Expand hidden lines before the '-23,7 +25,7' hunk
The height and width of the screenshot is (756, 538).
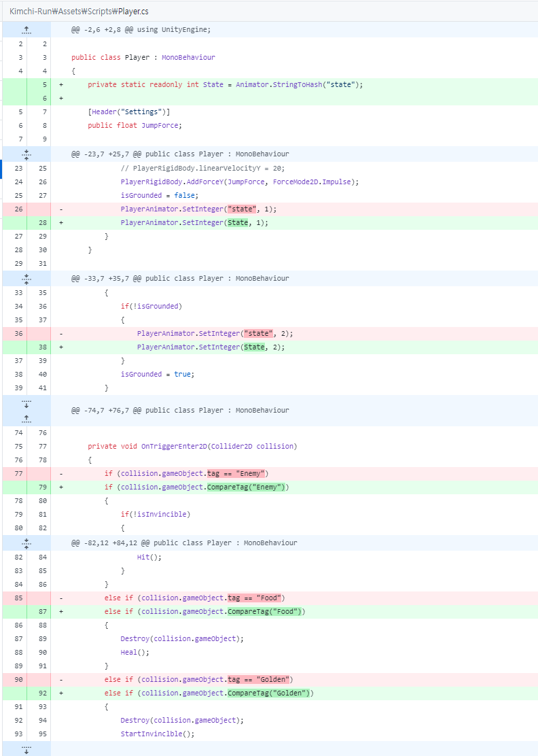pyautogui.click(x=26, y=154)
